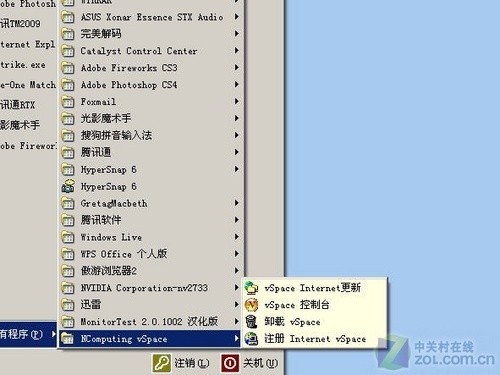The width and height of the screenshot is (500, 375).
Task: Click the vSpace 控制台 orange icon
Action: 251,305
